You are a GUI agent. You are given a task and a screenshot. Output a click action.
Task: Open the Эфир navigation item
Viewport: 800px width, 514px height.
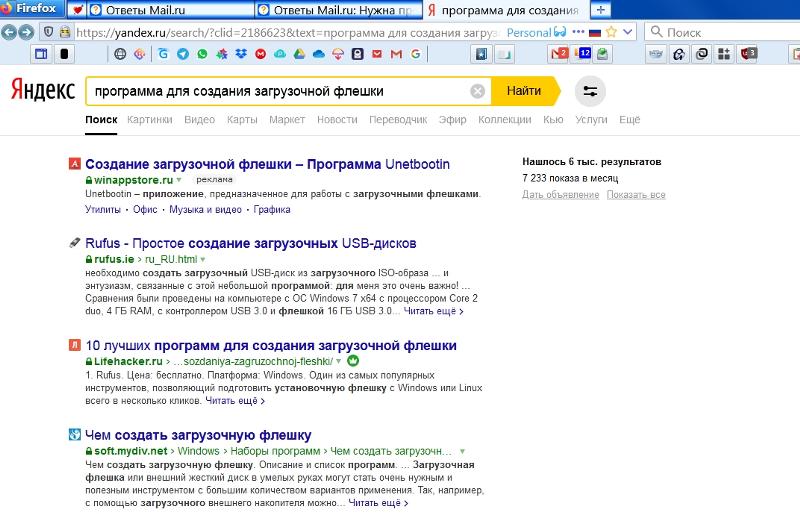pyautogui.click(x=453, y=119)
